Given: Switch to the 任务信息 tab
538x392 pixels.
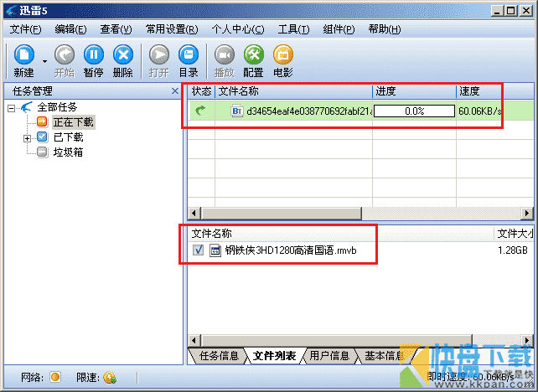Looking at the screenshot, I should [x=219, y=356].
